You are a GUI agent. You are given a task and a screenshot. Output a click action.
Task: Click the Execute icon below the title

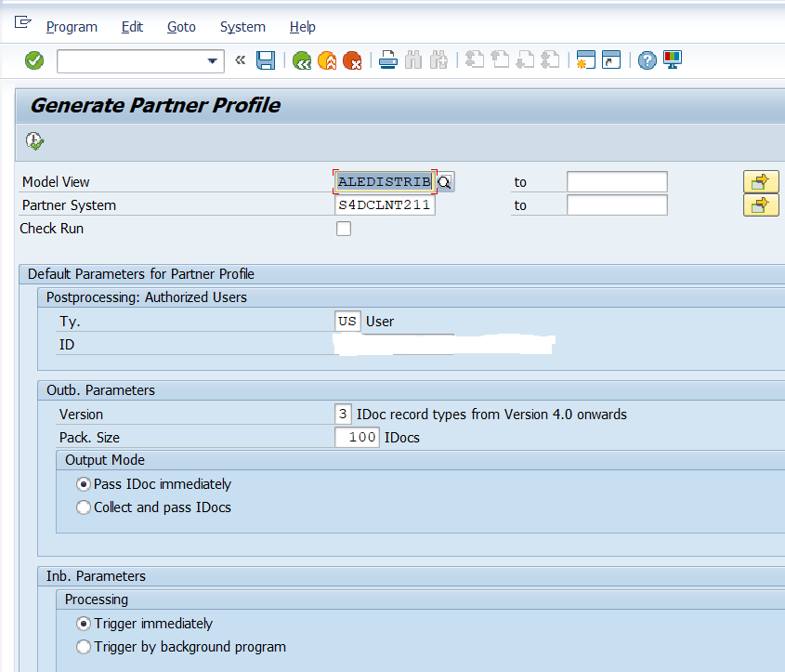pyautogui.click(x=34, y=140)
